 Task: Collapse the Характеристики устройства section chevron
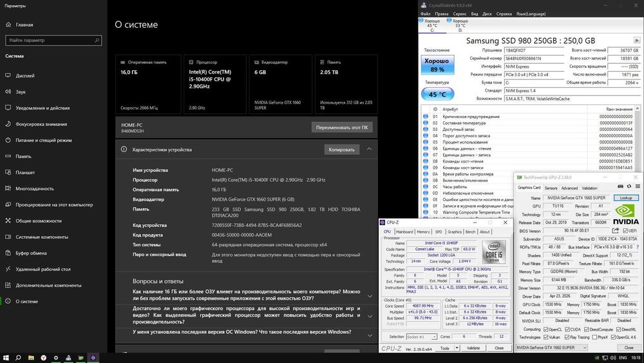pos(369,149)
